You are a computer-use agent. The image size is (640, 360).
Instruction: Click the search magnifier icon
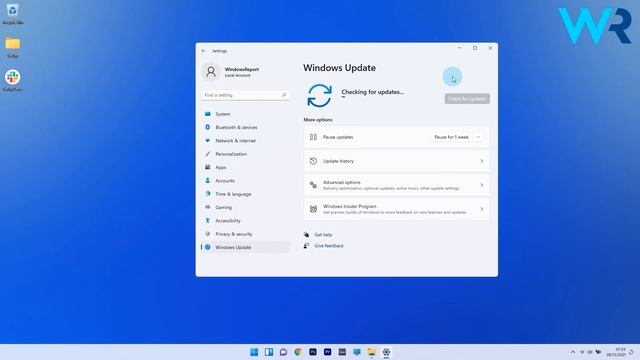[284, 95]
